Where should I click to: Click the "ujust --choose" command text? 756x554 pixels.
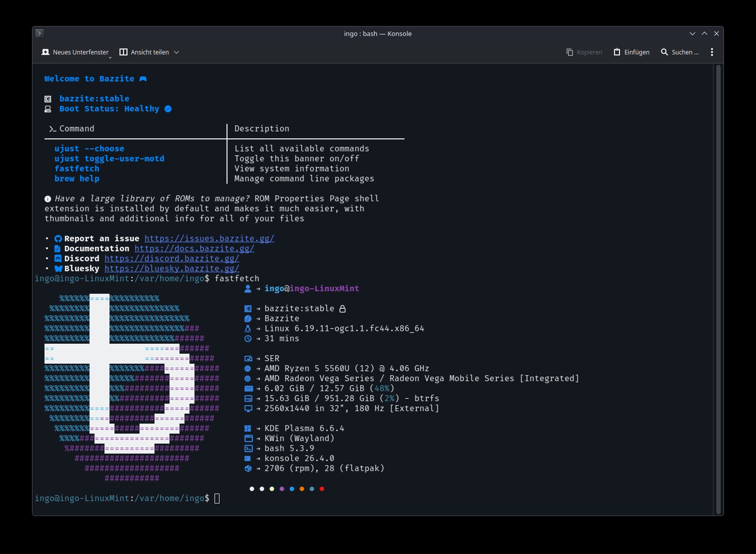tap(89, 149)
